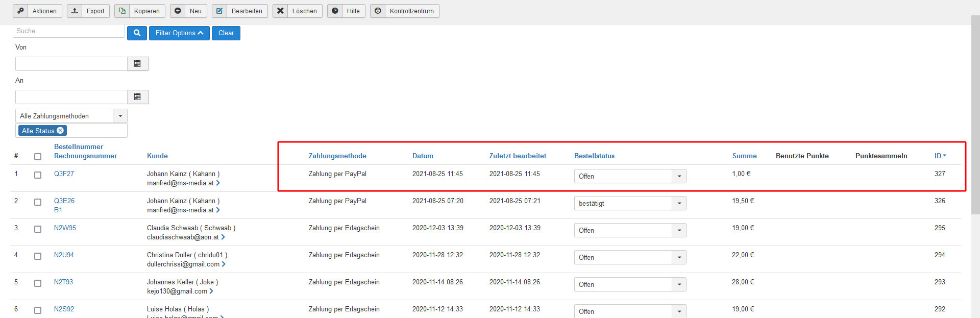
Task: Select the checkbox for order N2W95
Action: [38, 229]
